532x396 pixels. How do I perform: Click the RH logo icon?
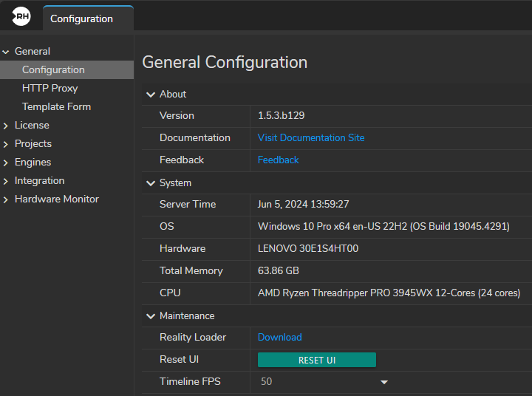pos(21,17)
